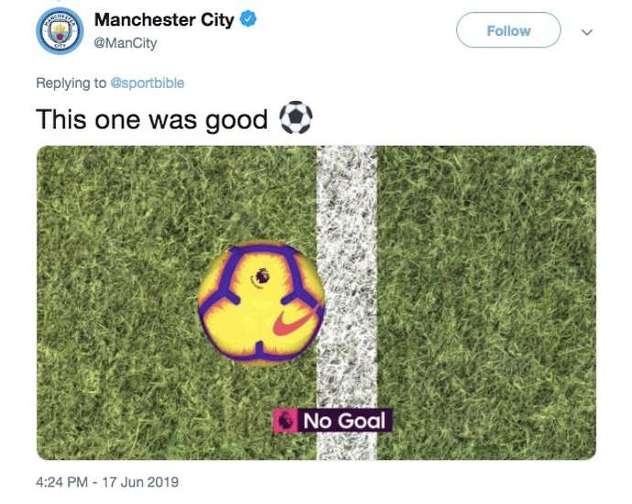Click the blue verified badge
Screen dimensions: 632x504
(x=248, y=19)
